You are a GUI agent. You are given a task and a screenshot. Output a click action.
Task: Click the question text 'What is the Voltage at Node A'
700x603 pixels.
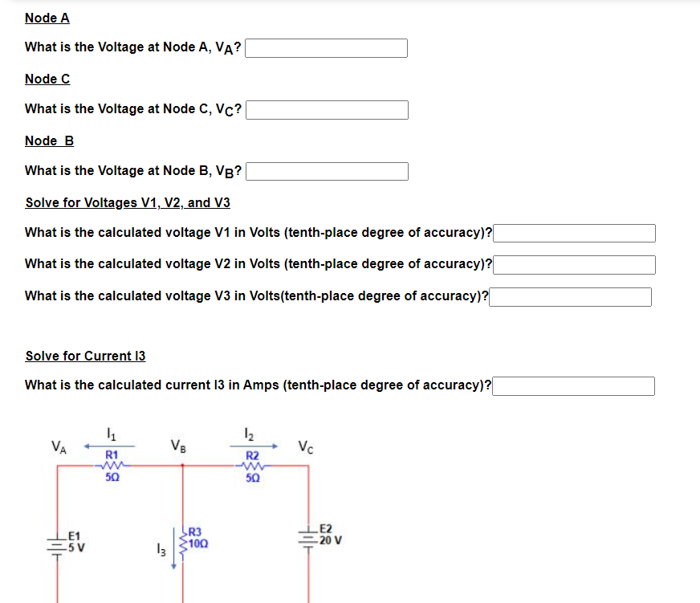point(133,47)
